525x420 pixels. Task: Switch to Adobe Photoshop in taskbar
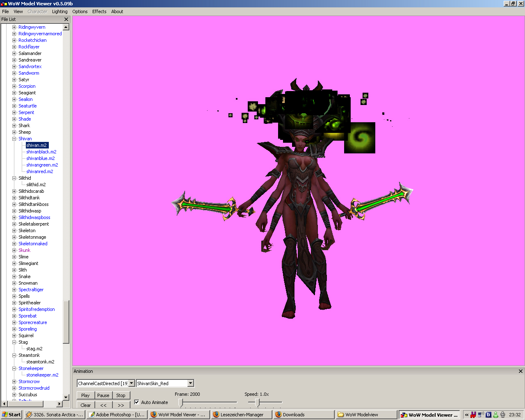point(116,415)
